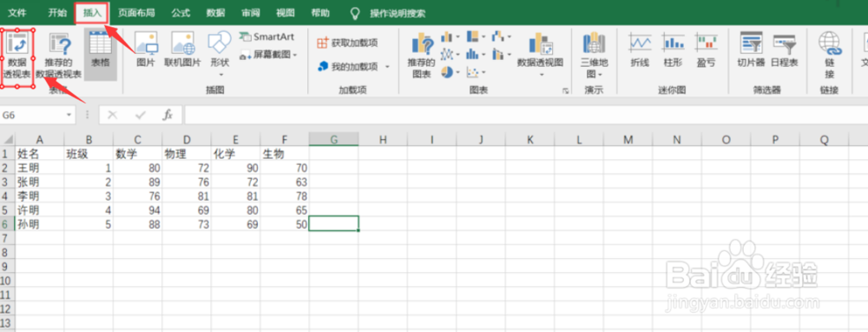Insert a 柱形 column sparkline
Viewport: 868px width, 332px height.
pyautogui.click(x=673, y=50)
